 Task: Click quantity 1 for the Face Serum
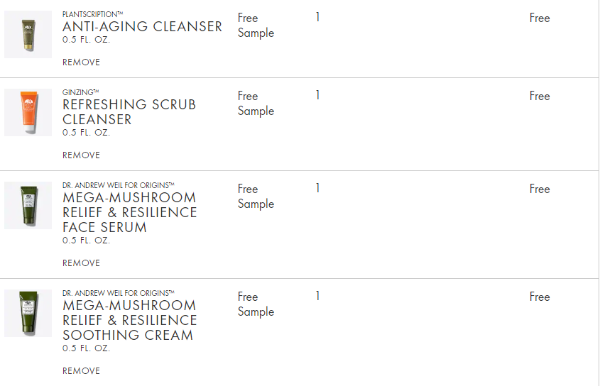point(318,188)
